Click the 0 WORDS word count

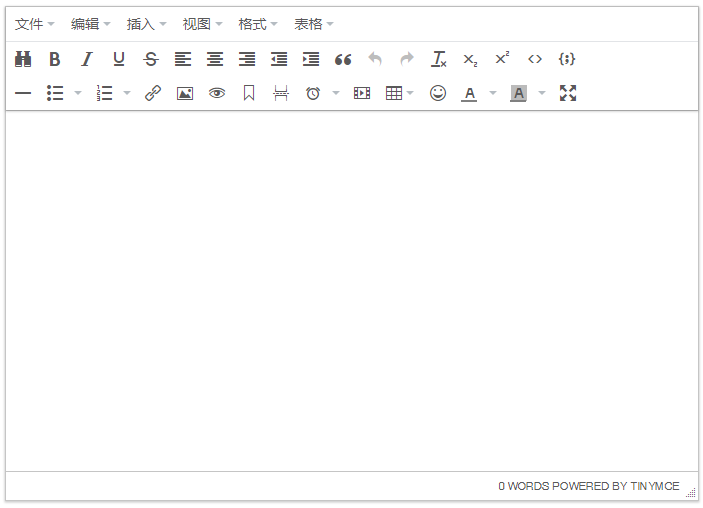click(x=524, y=486)
